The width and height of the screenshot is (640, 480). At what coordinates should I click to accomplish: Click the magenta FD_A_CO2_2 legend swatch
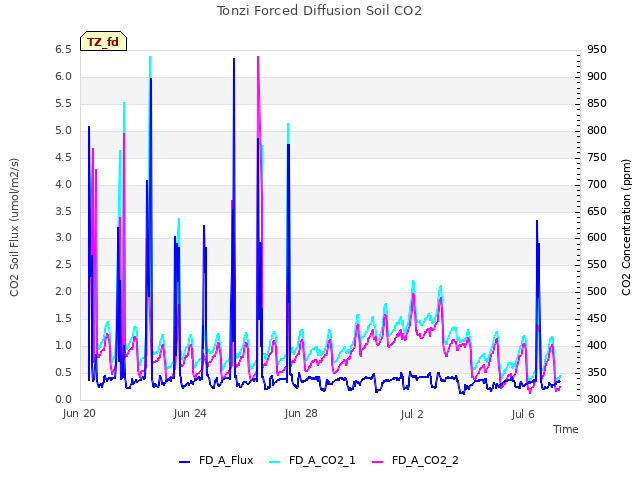click(378, 462)
